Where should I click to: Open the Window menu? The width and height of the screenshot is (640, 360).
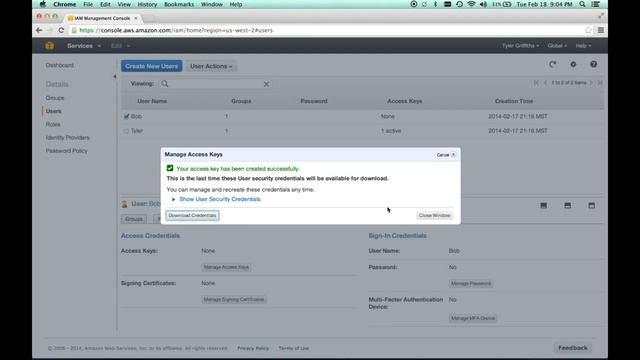211,4
